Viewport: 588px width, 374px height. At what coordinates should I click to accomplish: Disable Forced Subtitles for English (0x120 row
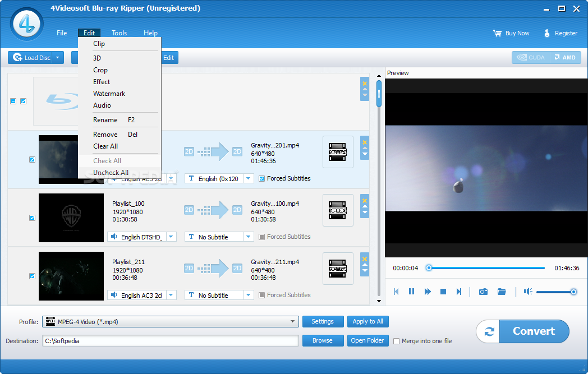tap(262, 178)
